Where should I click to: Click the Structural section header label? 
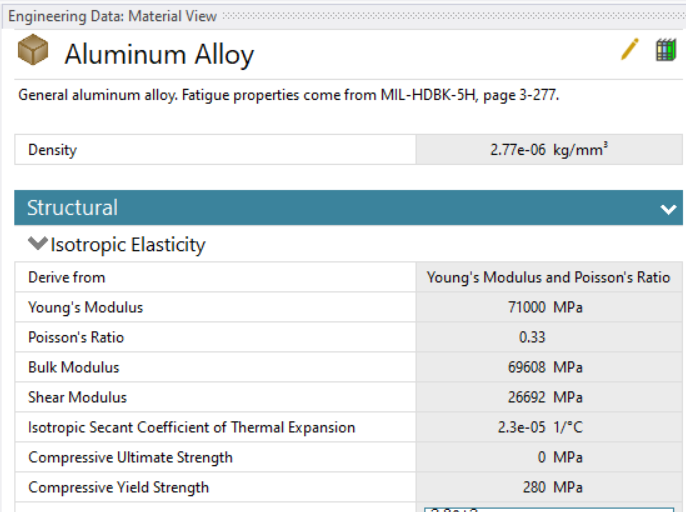point(72,208)
